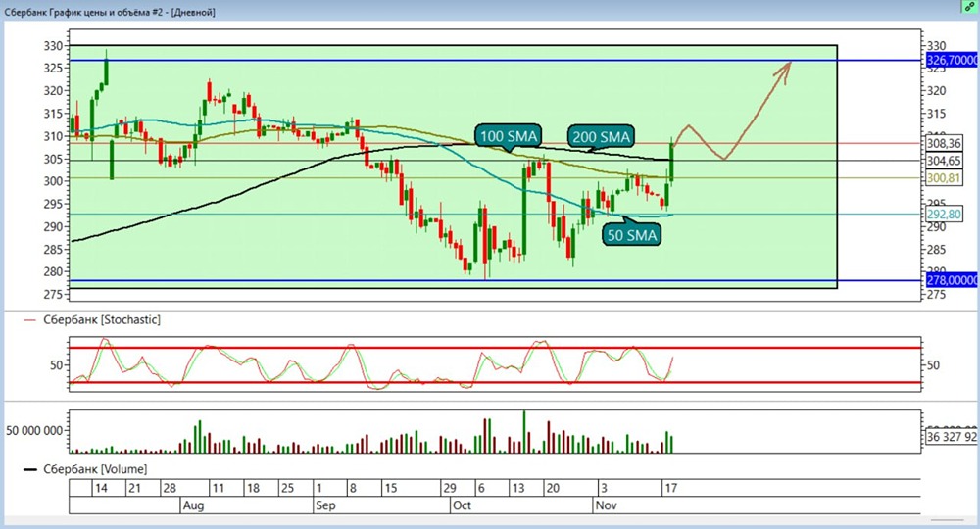Image resolution: width=980 pixels, height=529 pixels.
Task: Click the 320 label on the right price axis
Action: (x=936, y=90)
